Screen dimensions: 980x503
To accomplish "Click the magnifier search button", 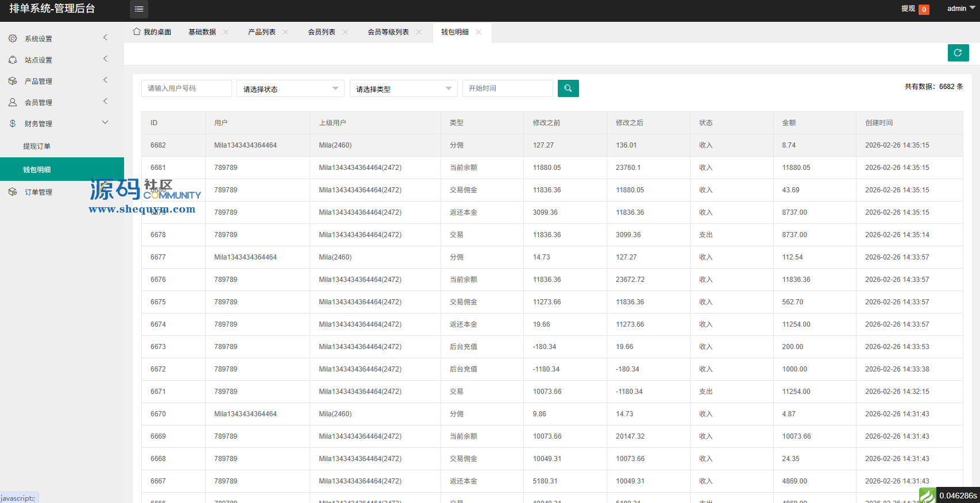I will 568,88.
